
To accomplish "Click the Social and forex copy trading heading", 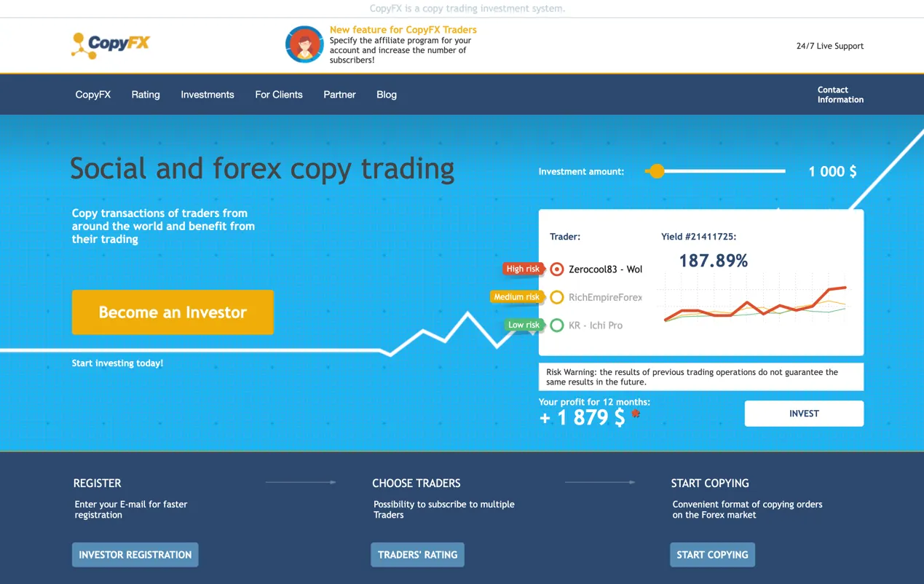I will click(262, 169).
